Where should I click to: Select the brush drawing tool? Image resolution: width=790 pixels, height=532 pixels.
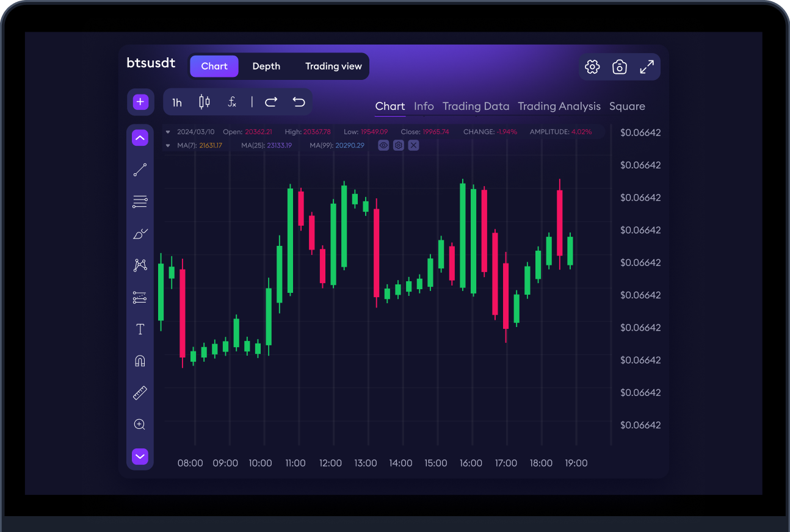click(140, 234)
